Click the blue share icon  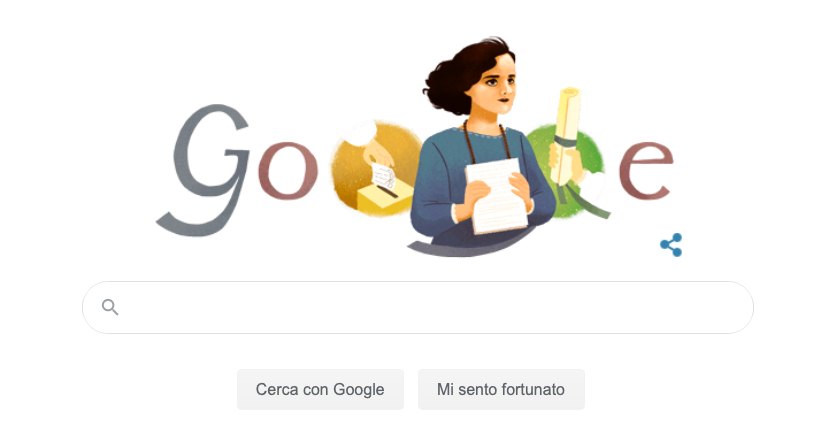(x=671, y=245)
